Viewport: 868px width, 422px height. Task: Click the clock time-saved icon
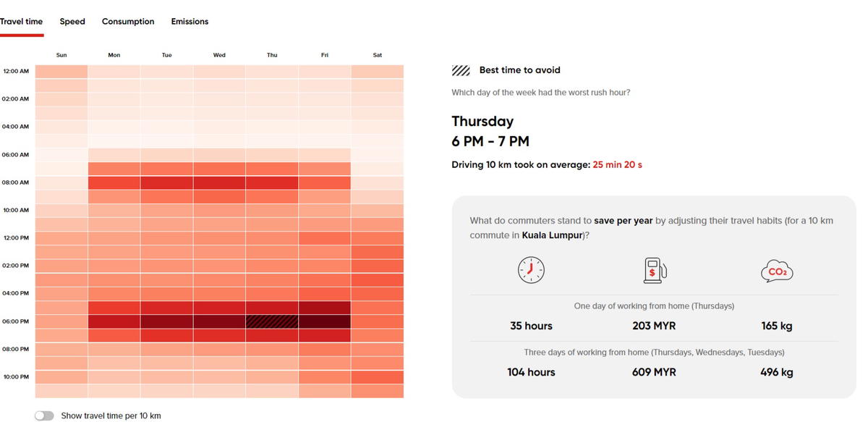tap(530, 270)
